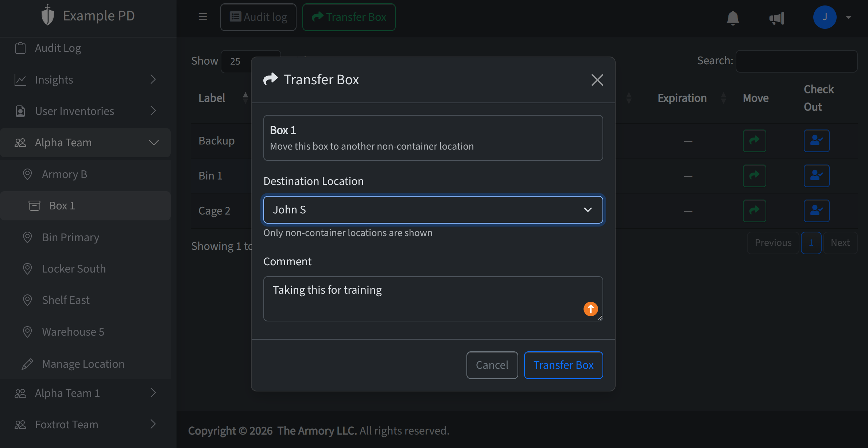Click the pencil icon next to Manage Location
Viewport: 868px width, 448px height.
pos(27,363)
